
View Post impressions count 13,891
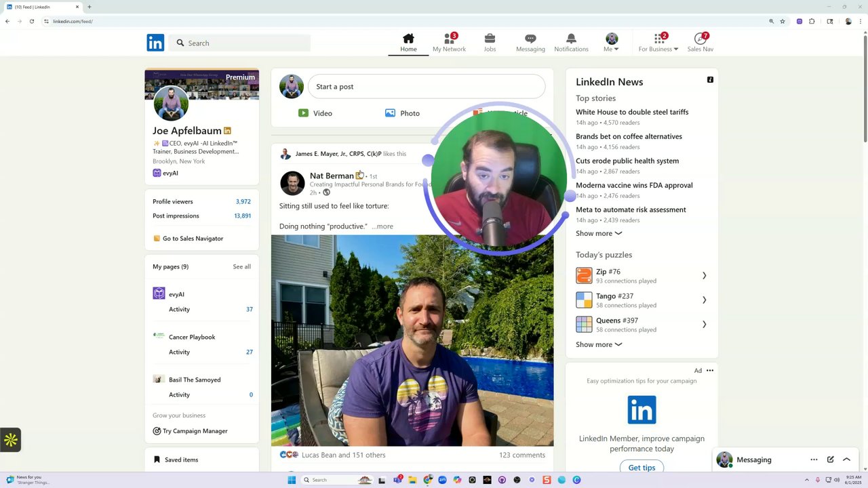click(242, 216)
